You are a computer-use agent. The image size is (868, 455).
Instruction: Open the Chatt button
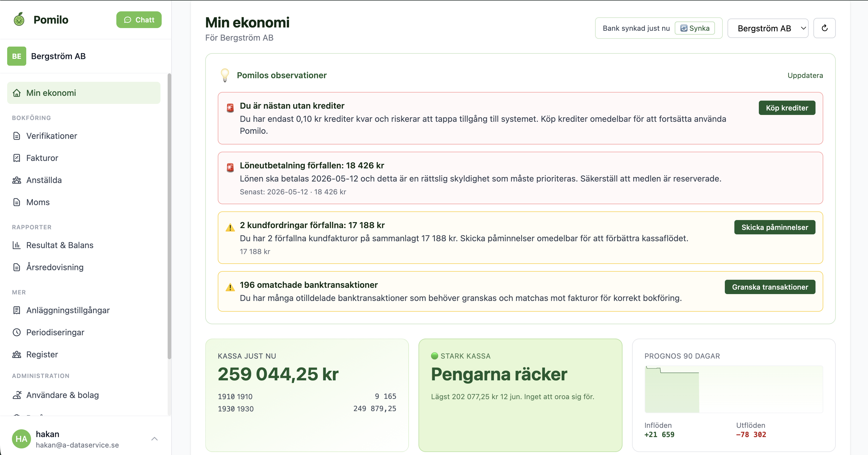139,20
